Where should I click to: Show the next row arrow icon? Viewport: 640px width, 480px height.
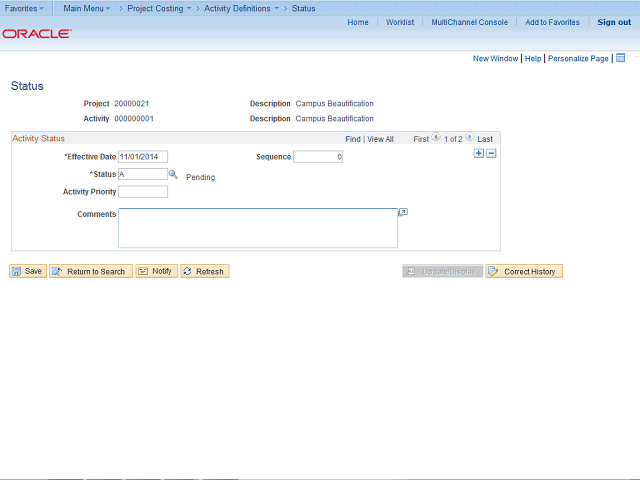[x=469, y=137]
